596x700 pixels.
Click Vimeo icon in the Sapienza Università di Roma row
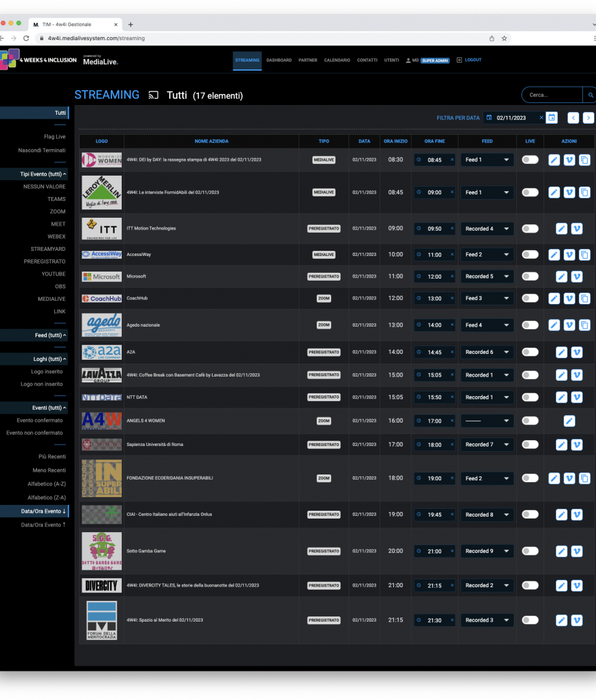tap(577, 445)
